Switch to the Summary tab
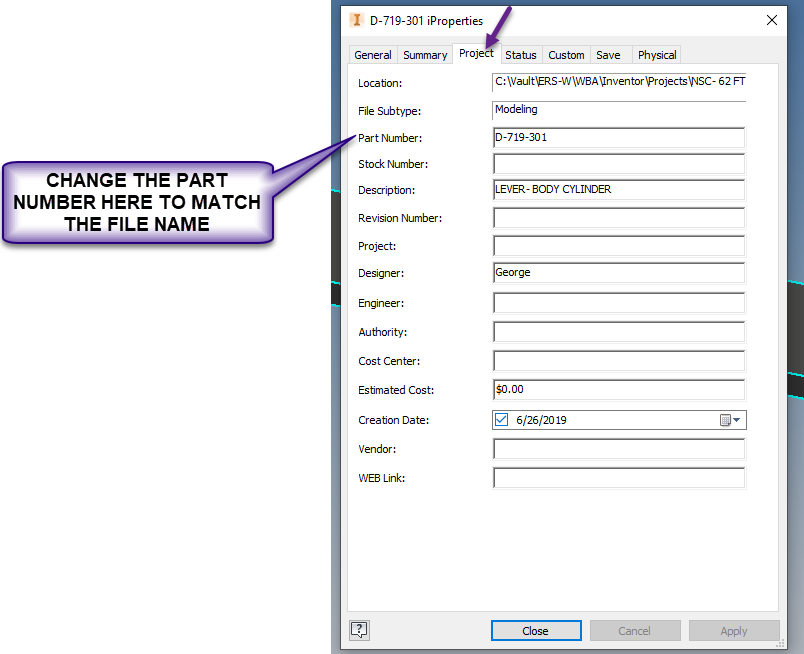 coord(424,55)
